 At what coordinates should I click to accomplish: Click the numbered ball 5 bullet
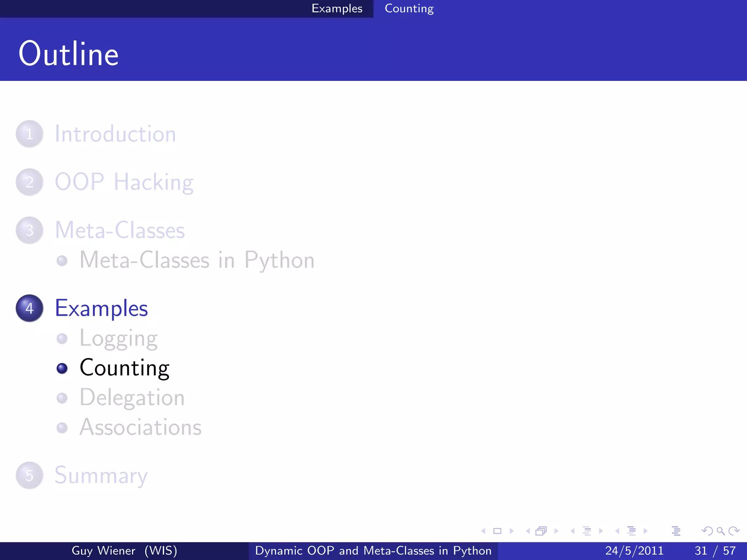click(30, 475)
